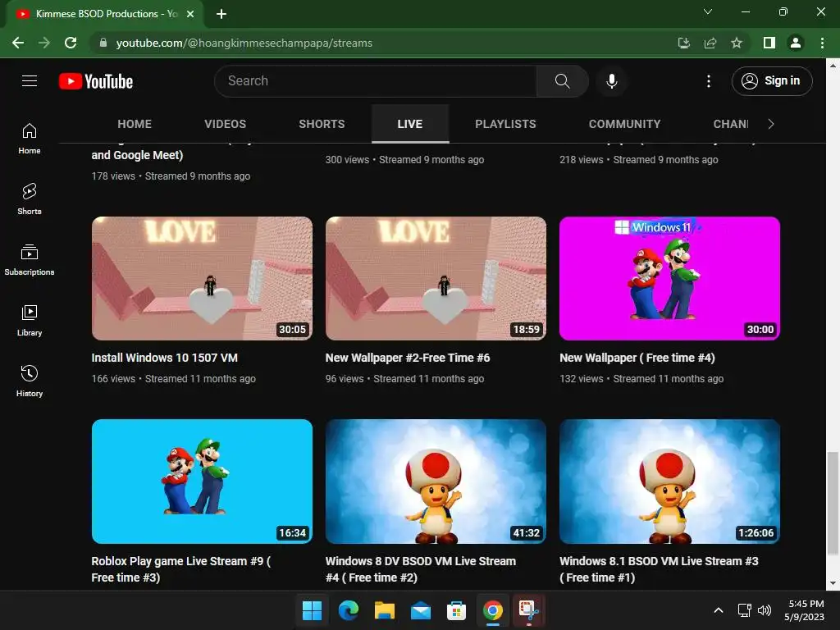Switch to the HOME channel tab
This screenshot has width=840, height=630.
[135, 124]
